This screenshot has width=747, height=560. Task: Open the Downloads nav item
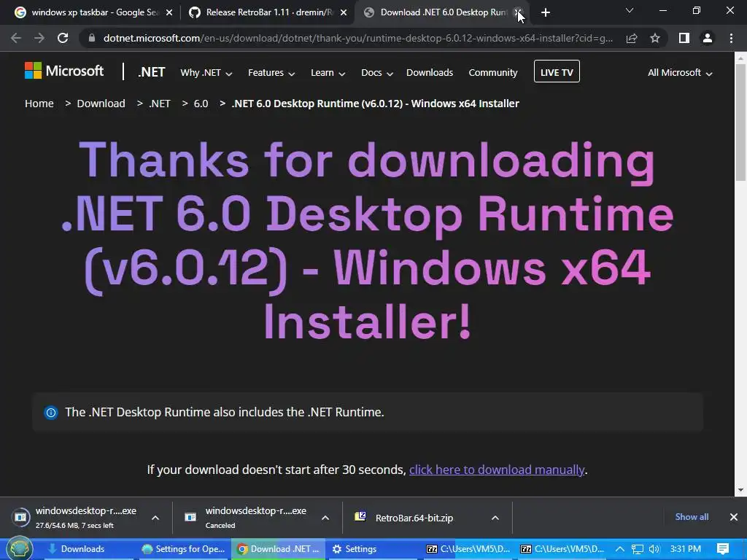coord(430,73)
